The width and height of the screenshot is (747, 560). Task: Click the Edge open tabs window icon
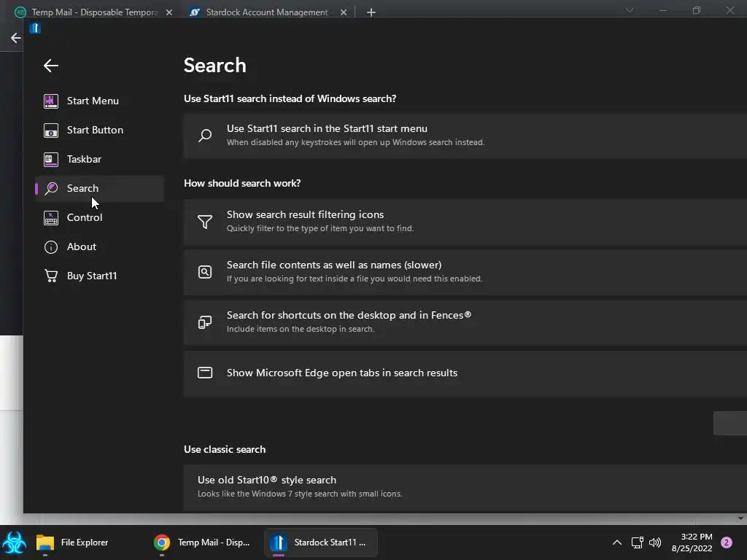point(205,373)
